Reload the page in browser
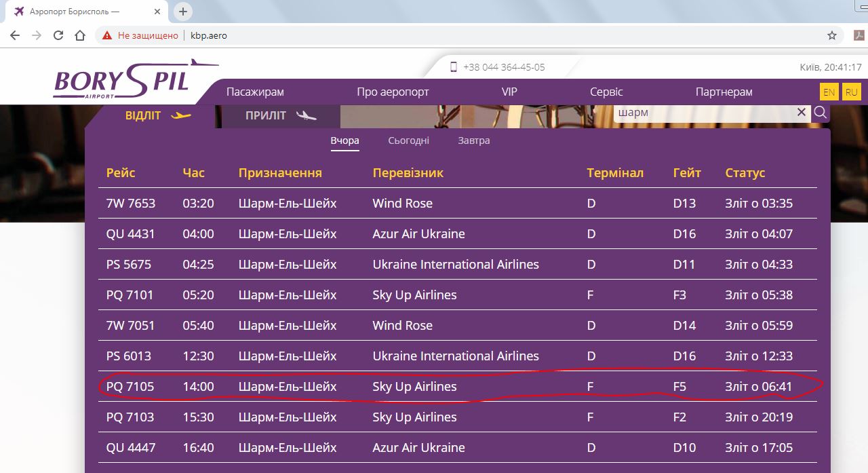868x473 pixels. [x=58, y=35]
